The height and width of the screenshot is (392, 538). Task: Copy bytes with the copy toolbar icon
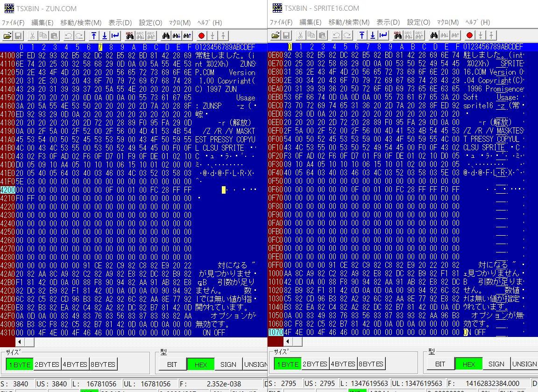click(43, 35)
